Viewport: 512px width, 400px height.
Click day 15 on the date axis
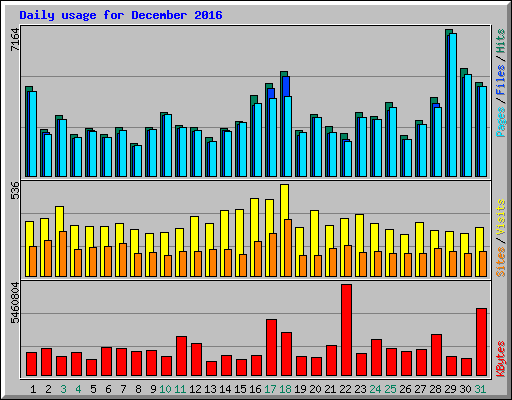click(240, 389)
